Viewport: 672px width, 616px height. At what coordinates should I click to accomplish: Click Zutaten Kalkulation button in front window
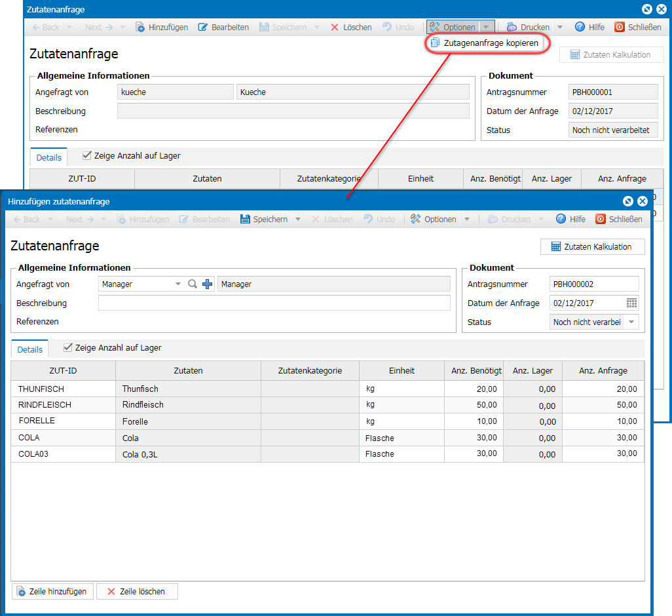coord(592,246)
